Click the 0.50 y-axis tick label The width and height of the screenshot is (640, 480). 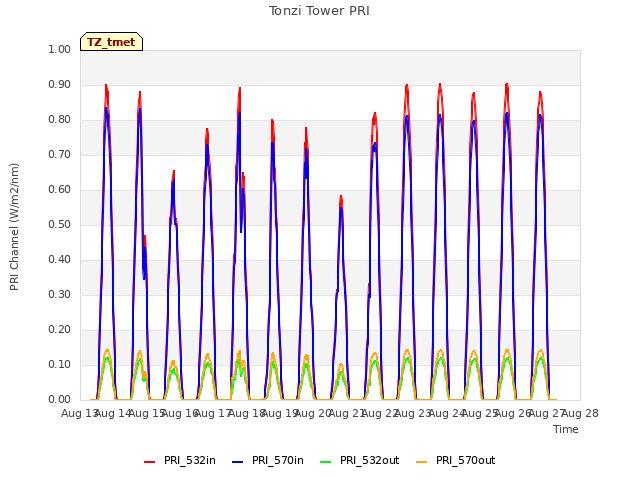(x=60, y=224)
